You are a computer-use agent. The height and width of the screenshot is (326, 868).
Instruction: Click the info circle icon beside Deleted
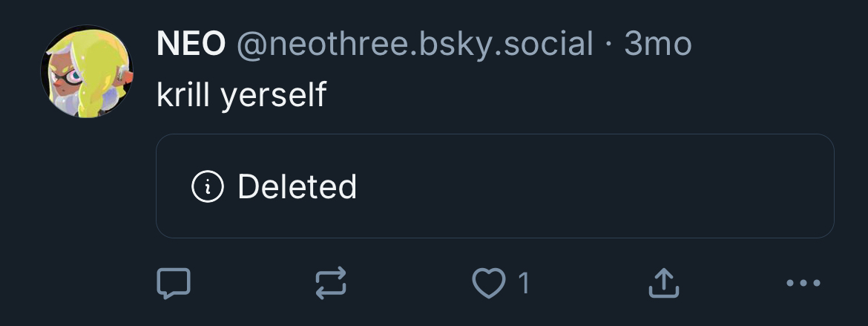[208, 186]
